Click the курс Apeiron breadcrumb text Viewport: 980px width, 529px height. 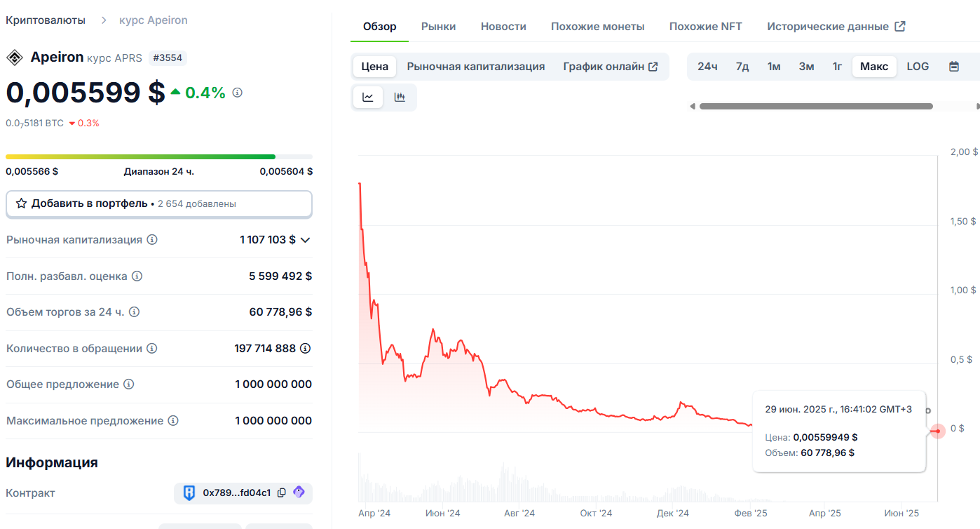point(154,20)
